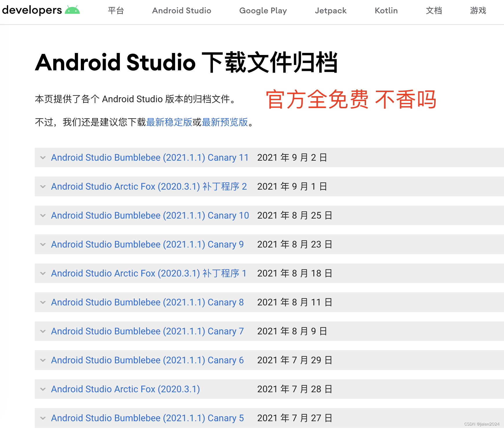The image size is (504, 429).
Task: Expand chevron for Bumblebee Canary 6
Action: 43,360
